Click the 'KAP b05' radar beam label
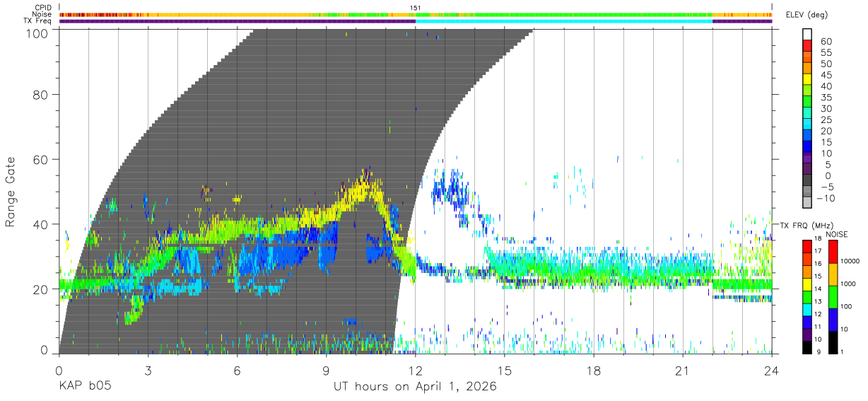 [85, 387]
